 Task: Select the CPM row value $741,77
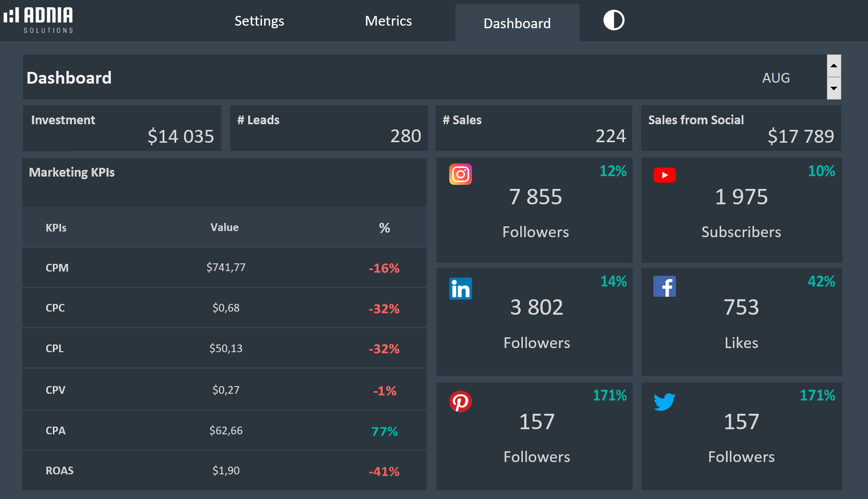pos(226,267)
